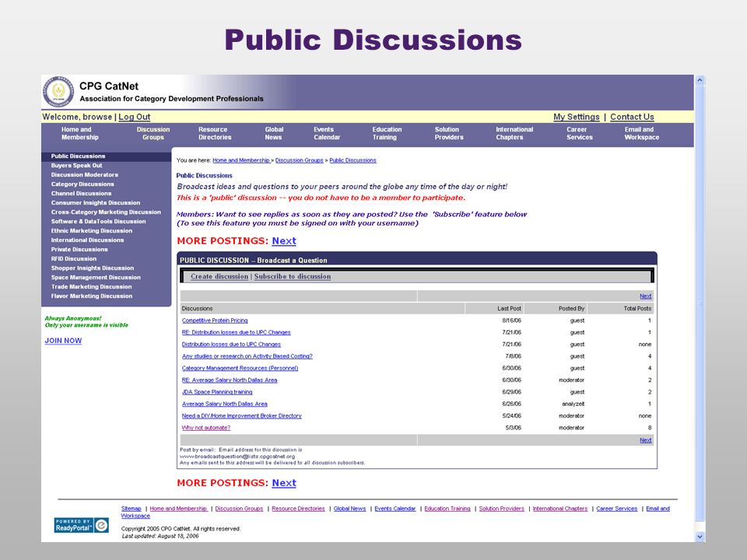The height and width of the screenshot is (560, 747).
Task: Click Global News footer link
Action: click(349, 509)
